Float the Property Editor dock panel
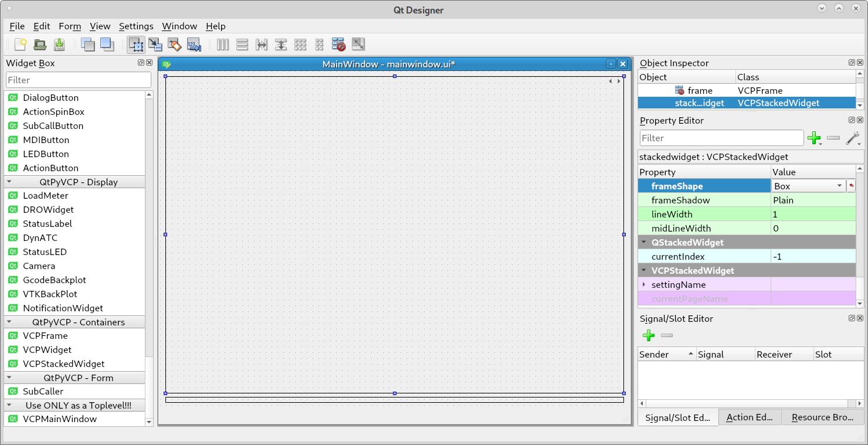The image size is (868, 445). point(852,120)
